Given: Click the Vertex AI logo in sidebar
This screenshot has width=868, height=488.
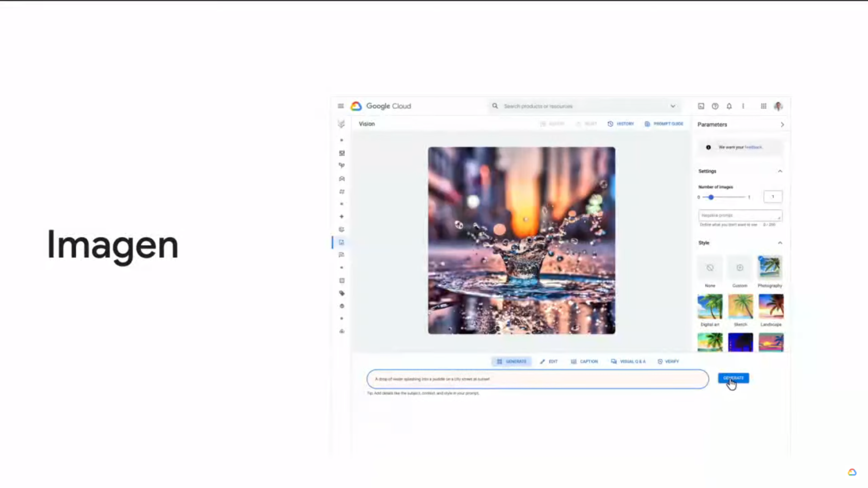Looking at the screenshot, I should click(x=341, y=124).
